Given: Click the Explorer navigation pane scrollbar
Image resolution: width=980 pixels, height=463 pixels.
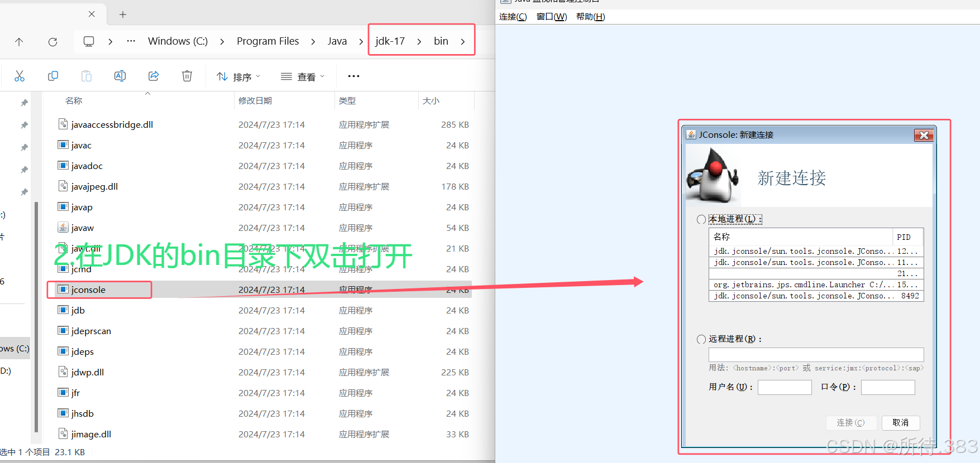Looking at the screenshot, I should (36, 317).
